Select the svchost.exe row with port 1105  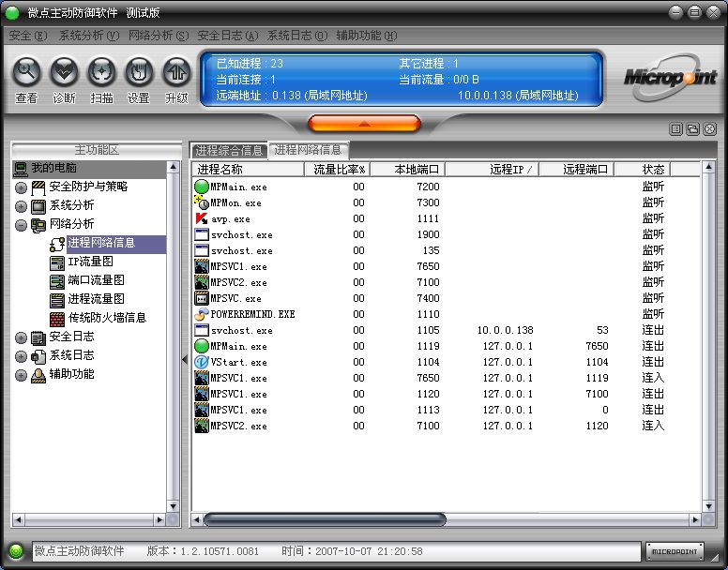[x=447, y=330]
